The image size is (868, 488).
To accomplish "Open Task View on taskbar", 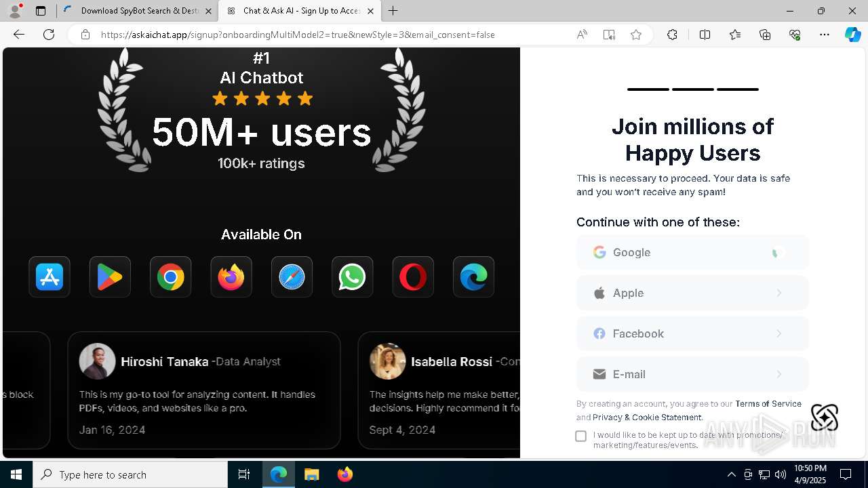I will [x=244, y=474].
